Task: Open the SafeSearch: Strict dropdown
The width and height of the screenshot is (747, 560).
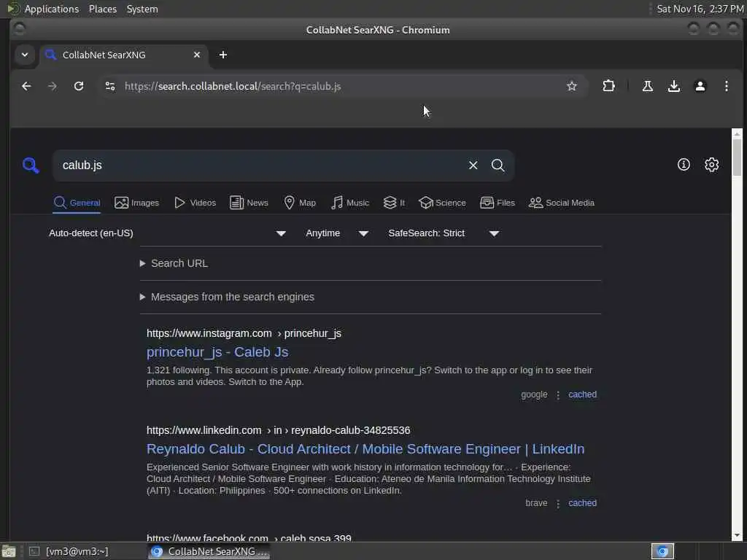Action: click(444, 233)
